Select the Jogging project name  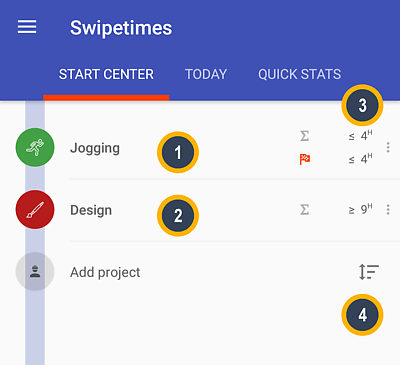(x=95, y=148)
